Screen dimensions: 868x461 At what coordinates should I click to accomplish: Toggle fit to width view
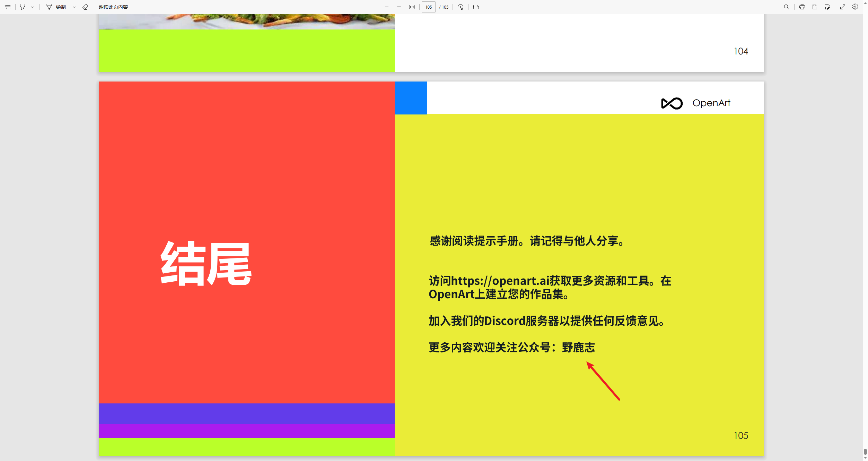point(412,7)
